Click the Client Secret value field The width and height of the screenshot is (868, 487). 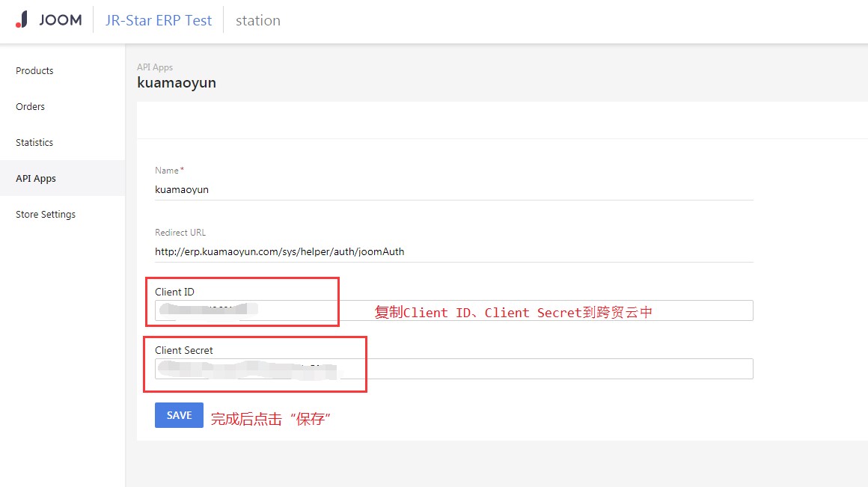click(454, 369)
